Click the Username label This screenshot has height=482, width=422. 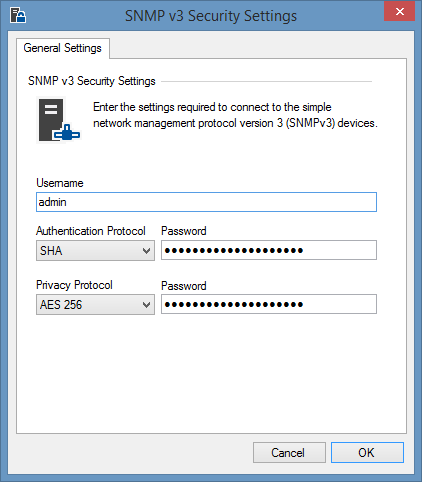pyautogui.click(x=60, y=183)
